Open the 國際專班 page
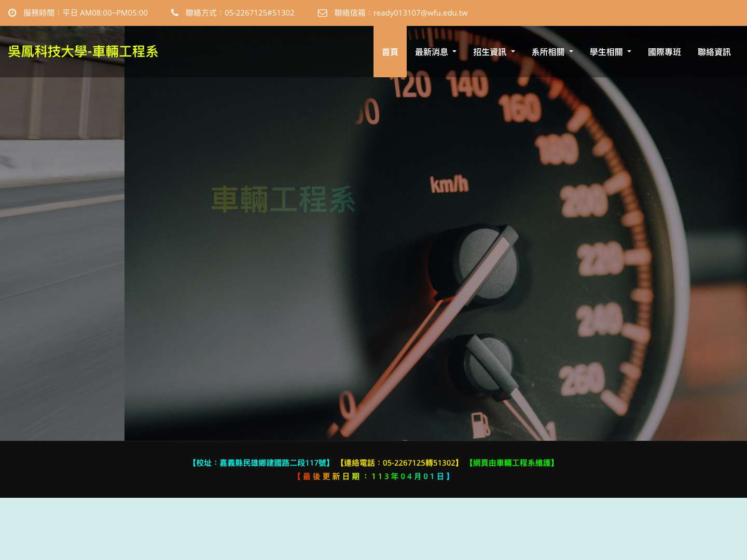The height and width of the screenshot is (560, 747). 665,51
